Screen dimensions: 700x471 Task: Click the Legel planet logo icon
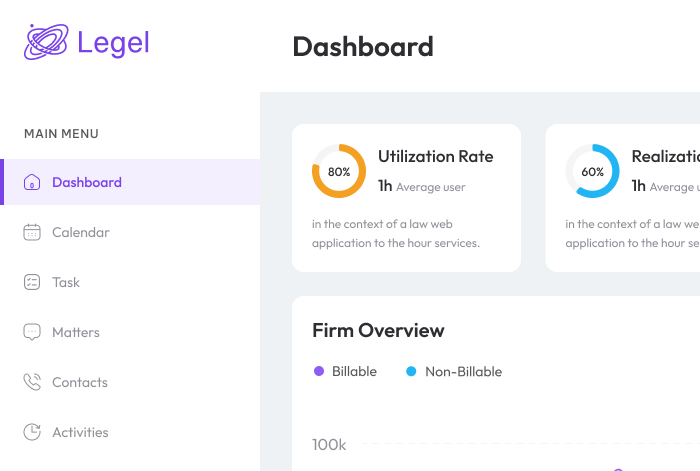click(46, 42)
